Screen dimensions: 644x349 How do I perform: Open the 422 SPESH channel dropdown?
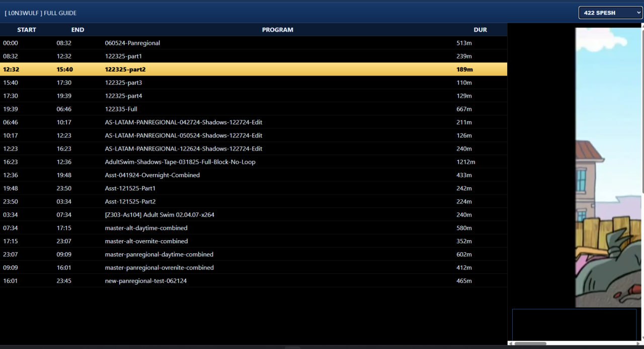tap(610, 13)
